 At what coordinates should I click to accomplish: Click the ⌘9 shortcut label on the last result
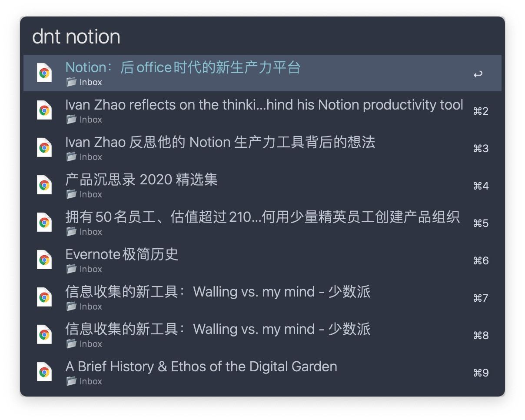[x=481, y=373]
